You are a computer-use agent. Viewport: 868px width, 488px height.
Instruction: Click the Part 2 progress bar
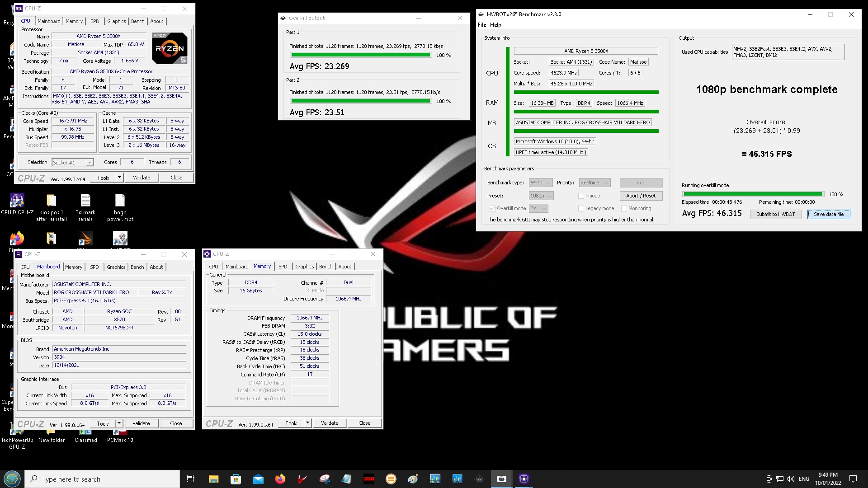tap(361, 101)
